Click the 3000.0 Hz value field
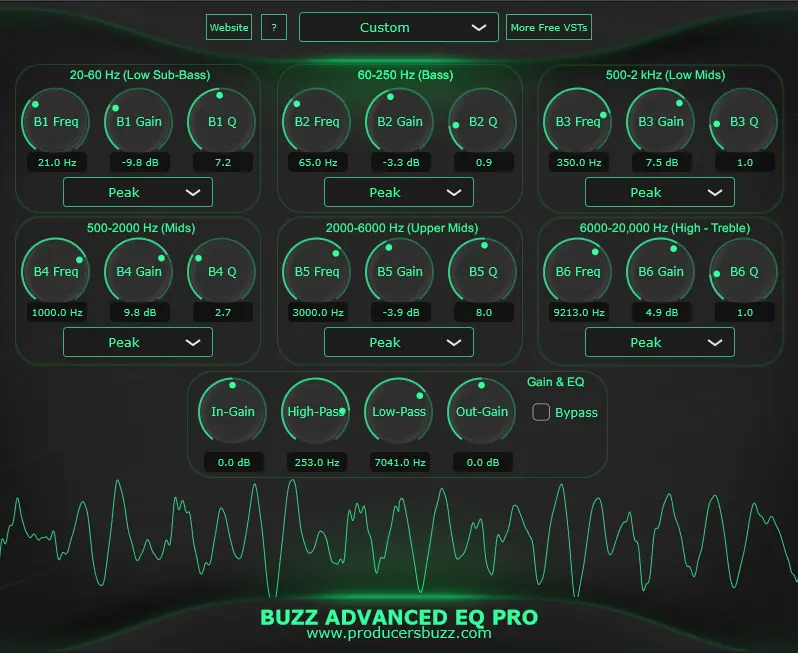Screen dimensions: 798x653 tap(318, 312)
